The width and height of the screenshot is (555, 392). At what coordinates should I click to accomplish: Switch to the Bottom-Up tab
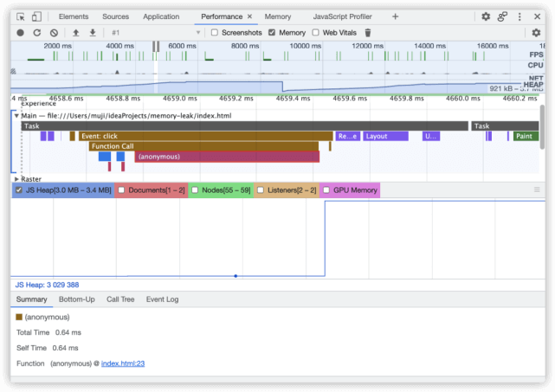pyautogui.click(x=77, y=299)
